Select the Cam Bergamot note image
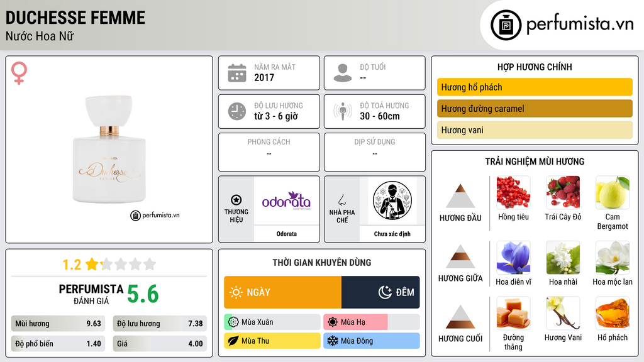The height and width of the screenshot is (362, 644). click(x=613, y=192)
